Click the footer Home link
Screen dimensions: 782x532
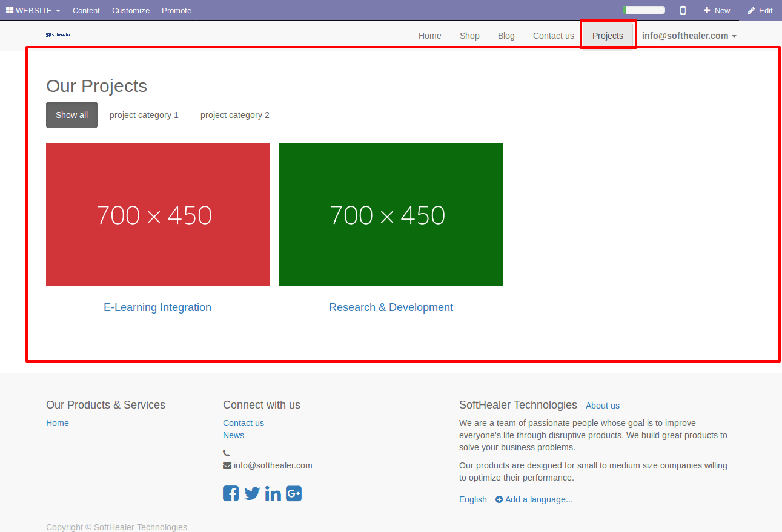click(x=58, y=423)
